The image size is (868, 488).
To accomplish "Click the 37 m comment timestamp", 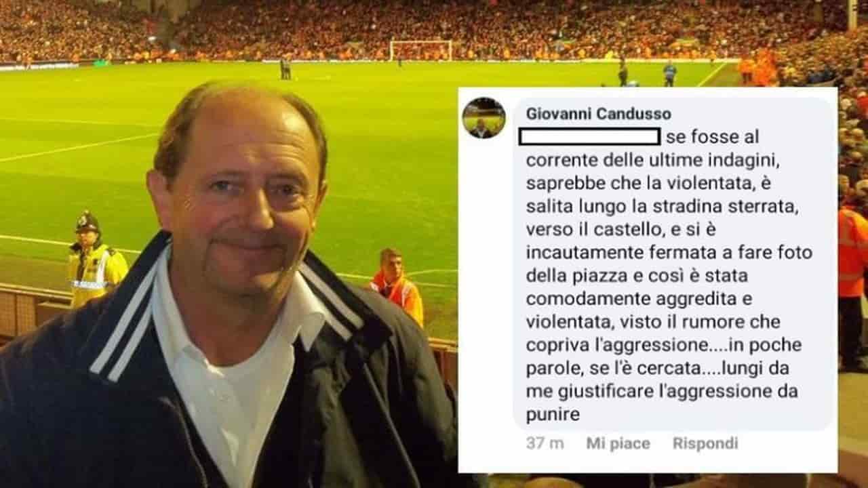I will pos(545,443).
